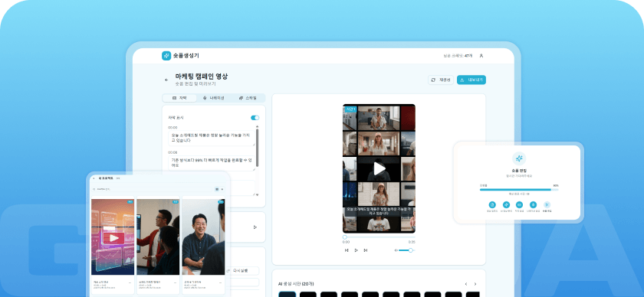Select grid view icon in projects window

[x=217, y=189]
